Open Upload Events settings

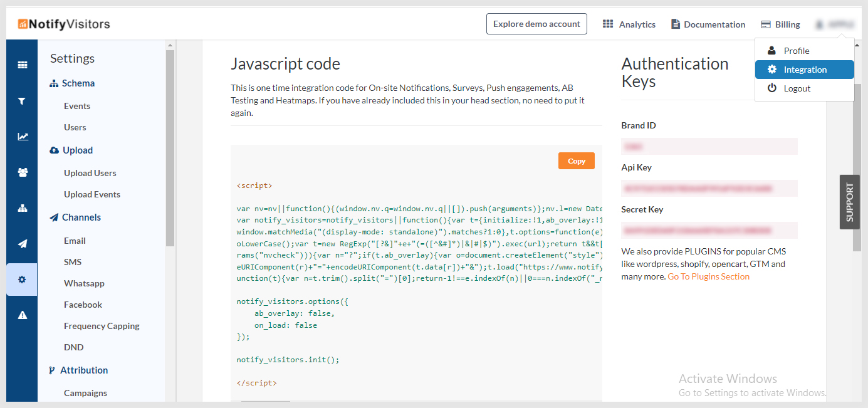click(92, 194)
